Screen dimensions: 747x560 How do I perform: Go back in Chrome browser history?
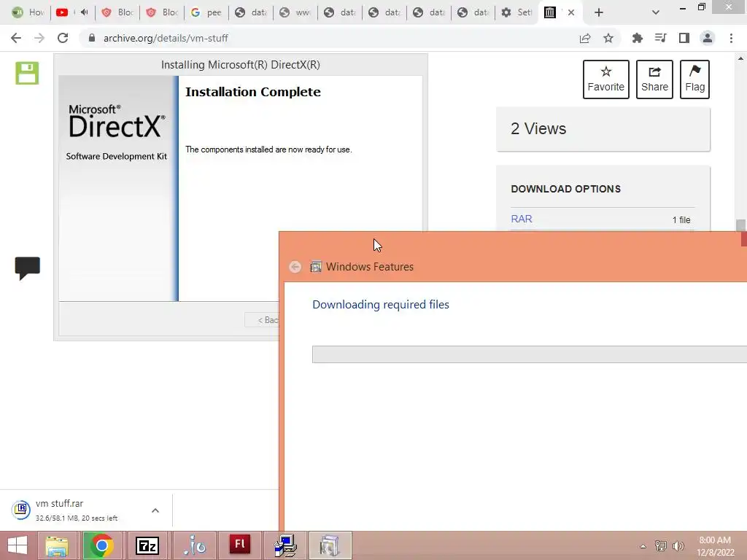[x=16, y=38]
